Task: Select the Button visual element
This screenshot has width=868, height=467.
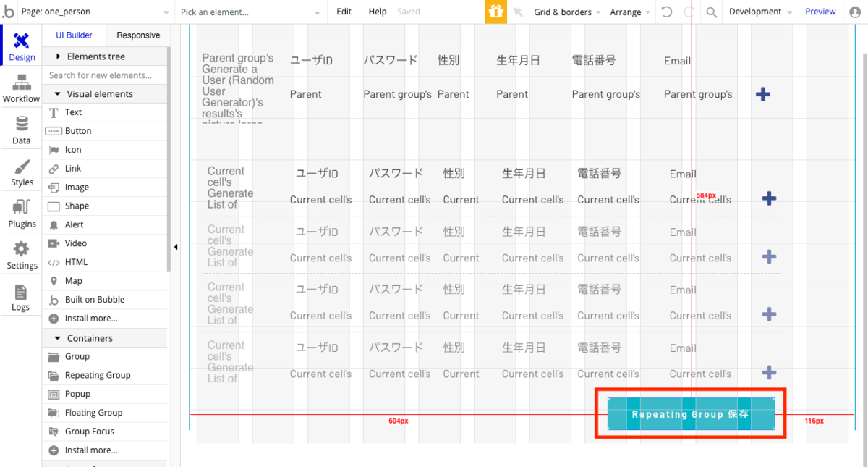Action: pyautogui.click(x=105, y=131)
